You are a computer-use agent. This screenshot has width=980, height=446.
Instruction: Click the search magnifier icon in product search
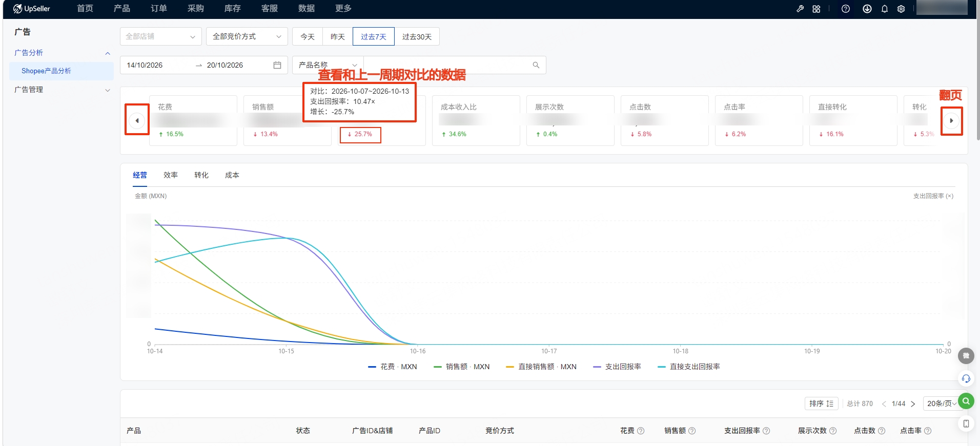pyautogui.click(x=536, y=65)
